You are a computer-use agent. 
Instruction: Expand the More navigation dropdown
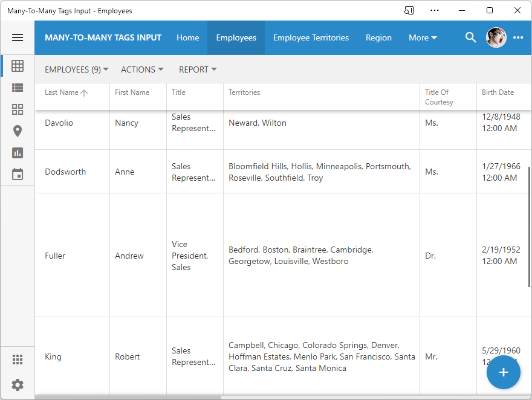click(x=423, y=37)
